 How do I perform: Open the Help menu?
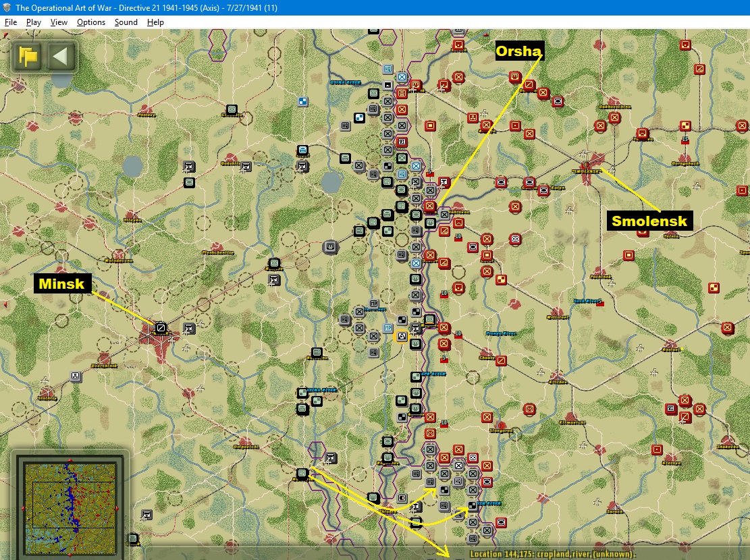tap(155, 22)
